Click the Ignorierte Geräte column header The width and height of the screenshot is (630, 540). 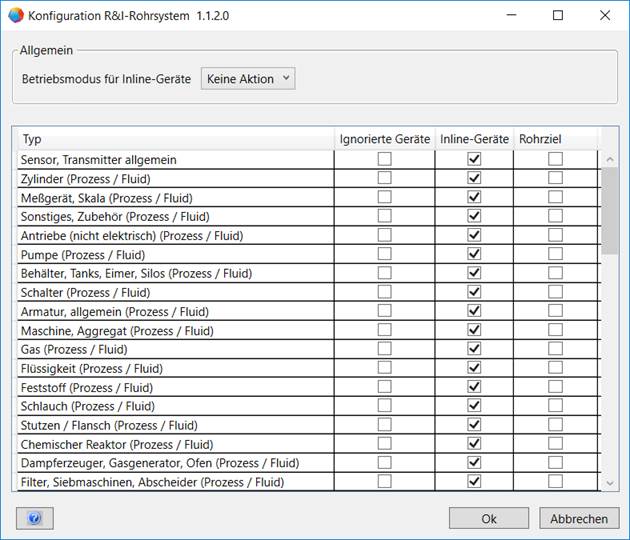[x=385, y=139]
